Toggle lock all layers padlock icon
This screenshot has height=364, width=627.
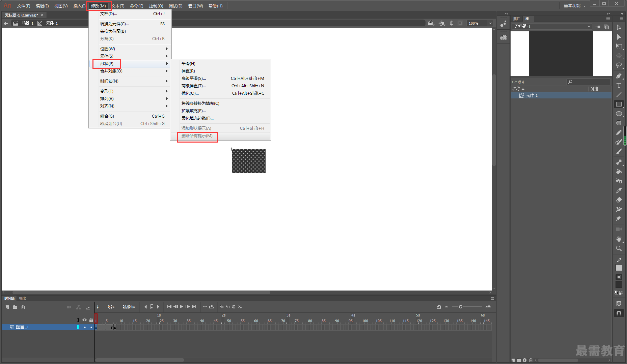(x=91, y=320)
